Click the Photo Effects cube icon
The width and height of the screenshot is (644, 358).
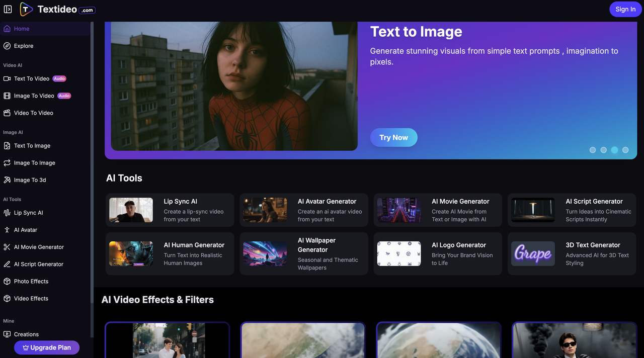pos(7,281)
